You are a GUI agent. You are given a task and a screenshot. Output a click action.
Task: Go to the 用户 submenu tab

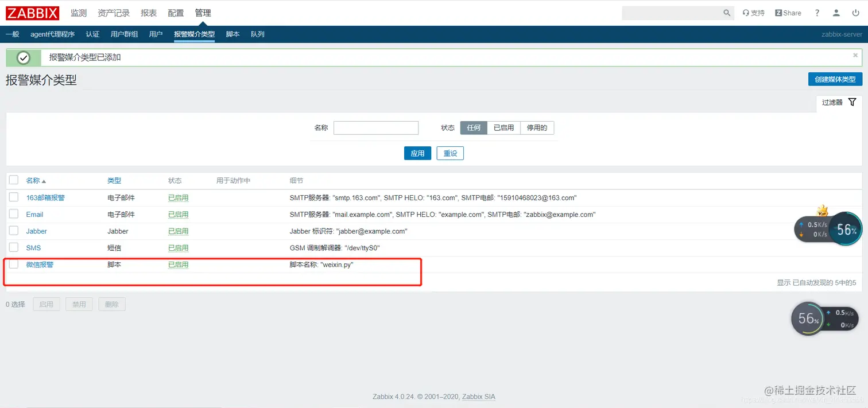[x=156, y=34]
